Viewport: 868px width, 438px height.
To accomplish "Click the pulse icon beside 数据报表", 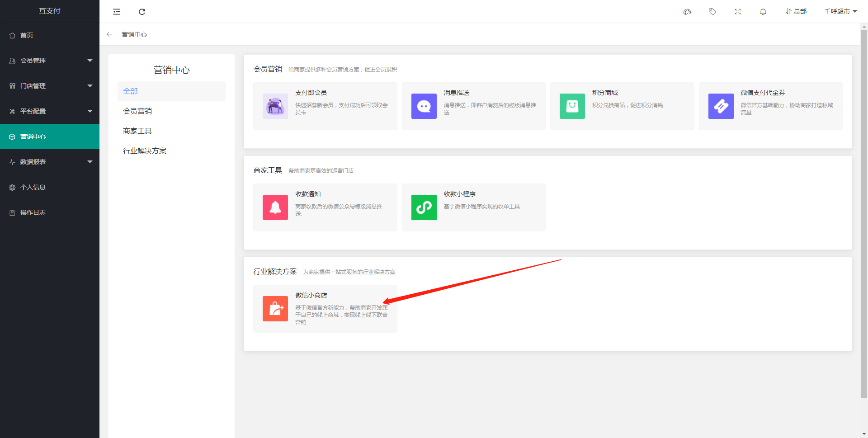I will [x=12, y=162].
